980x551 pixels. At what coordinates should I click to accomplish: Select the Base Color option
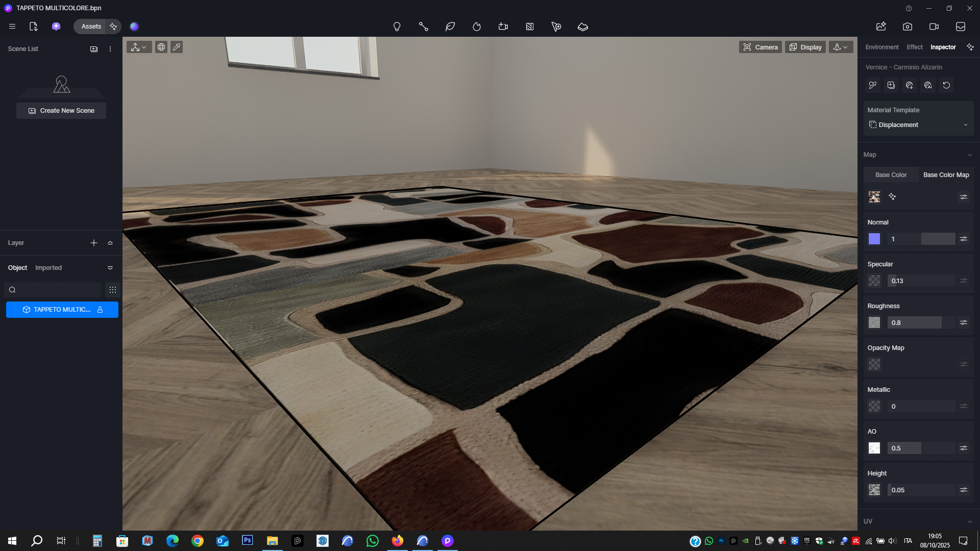pyautogui.click(x=891, y=175)
